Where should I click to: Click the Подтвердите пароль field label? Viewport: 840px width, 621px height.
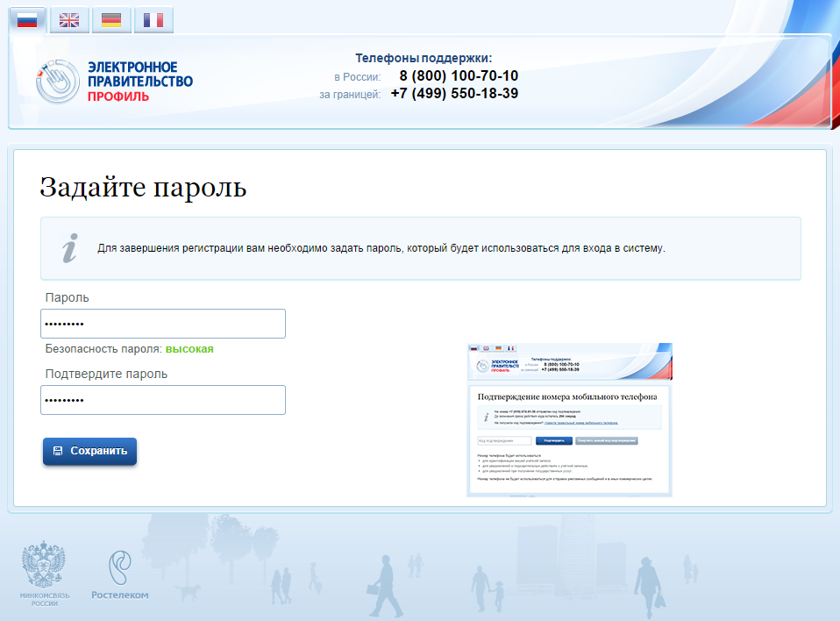click(106, 374)
